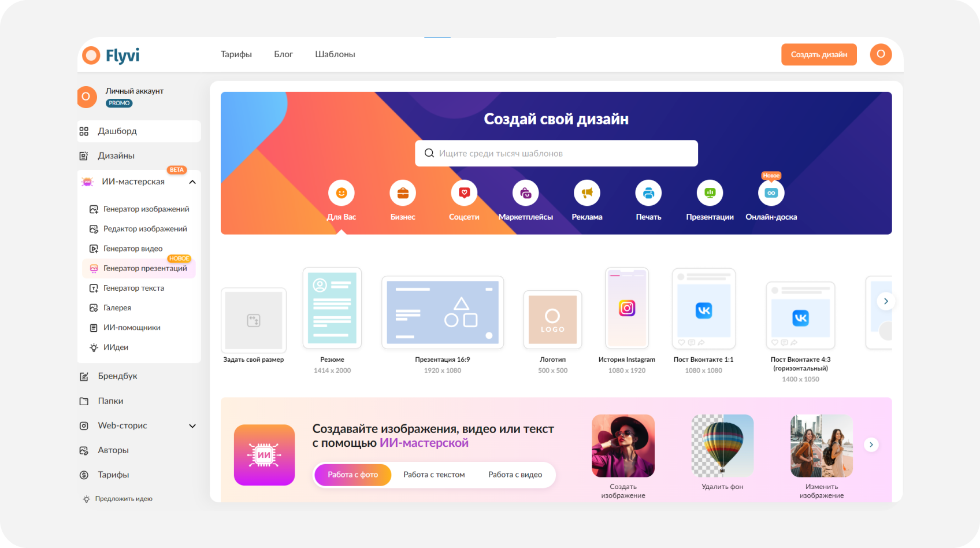980x548 pixels.
Task: Click the Создать дизайн button
Action: coord(819,54)
